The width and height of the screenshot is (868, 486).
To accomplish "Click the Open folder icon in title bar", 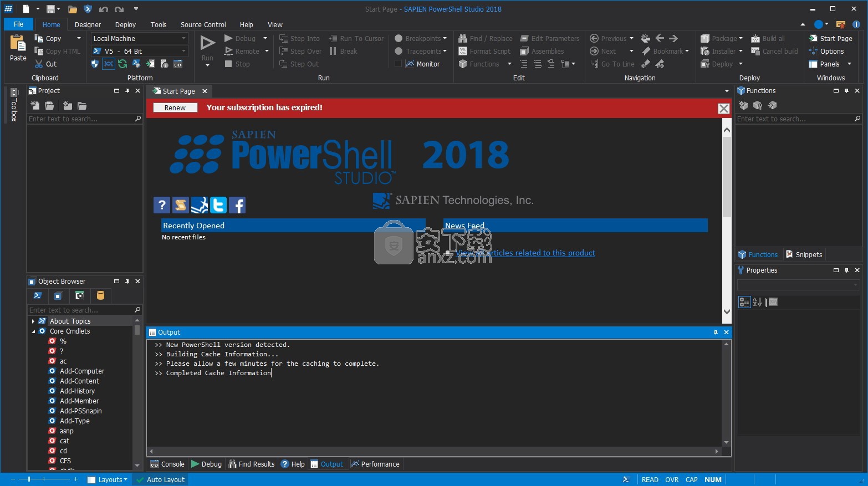I will tap(73, 9).
